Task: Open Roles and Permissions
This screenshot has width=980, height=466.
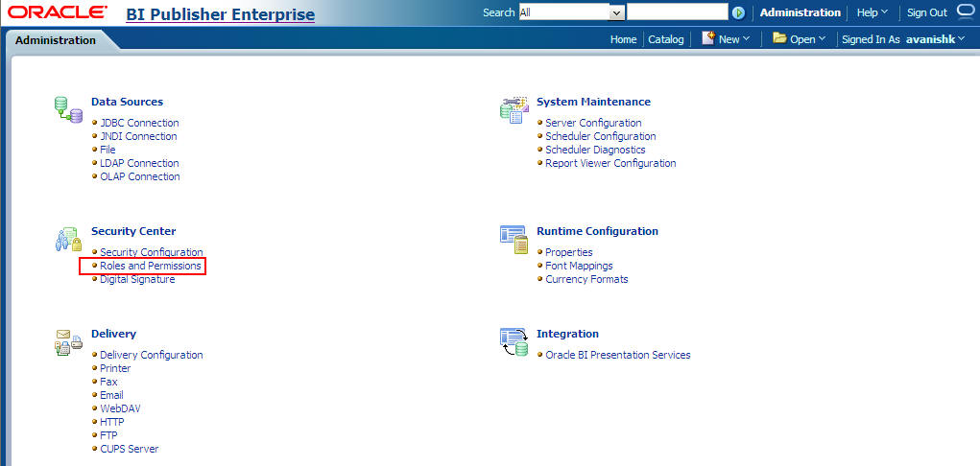Action: 151,267
